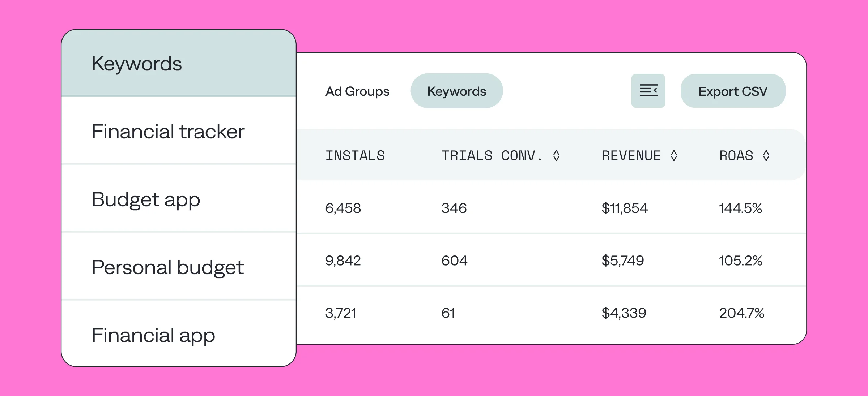This screenshot has width=868, height=396.
Task: Open the filter list icon beside Export CSV
Action: (648, 91)
